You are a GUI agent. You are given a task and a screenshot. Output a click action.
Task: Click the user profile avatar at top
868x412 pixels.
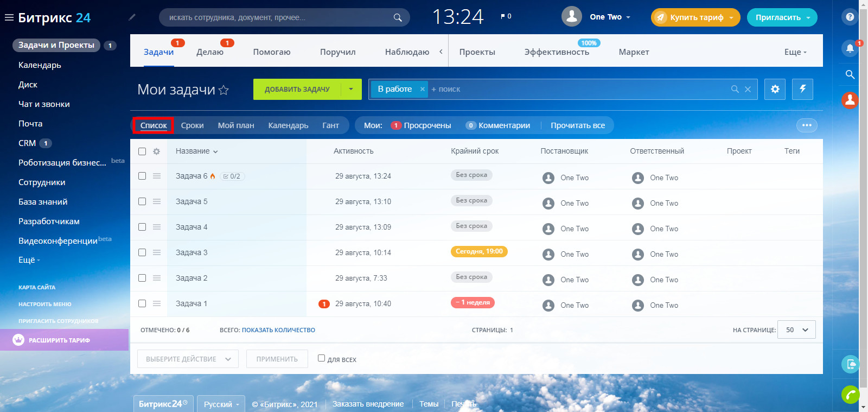click(x=571, y=17)
